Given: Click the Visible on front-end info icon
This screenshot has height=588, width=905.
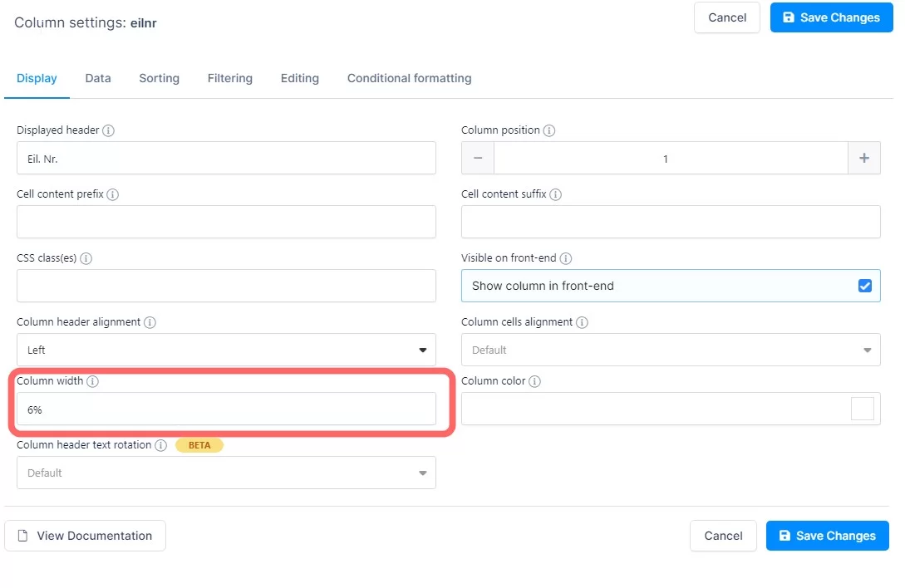Looking at the screenshot, I should pos(566,258).
